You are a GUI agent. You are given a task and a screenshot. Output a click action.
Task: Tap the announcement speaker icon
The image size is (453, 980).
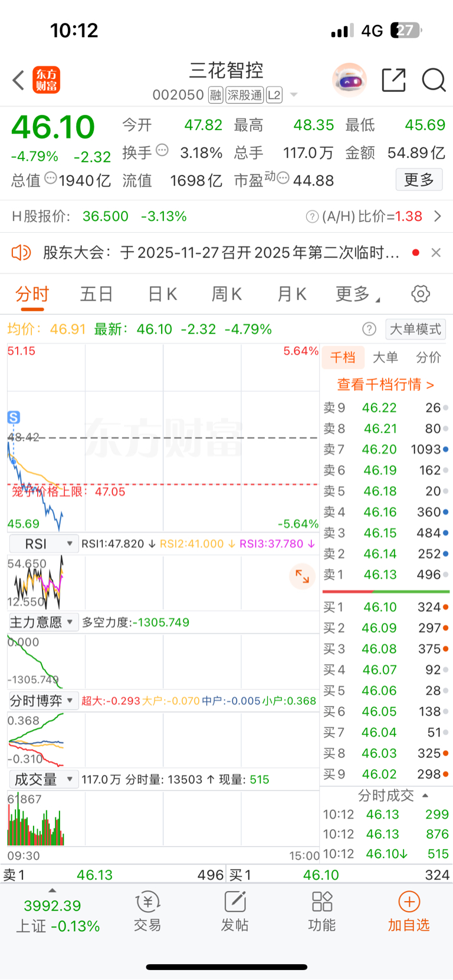(x=21, y=253)
